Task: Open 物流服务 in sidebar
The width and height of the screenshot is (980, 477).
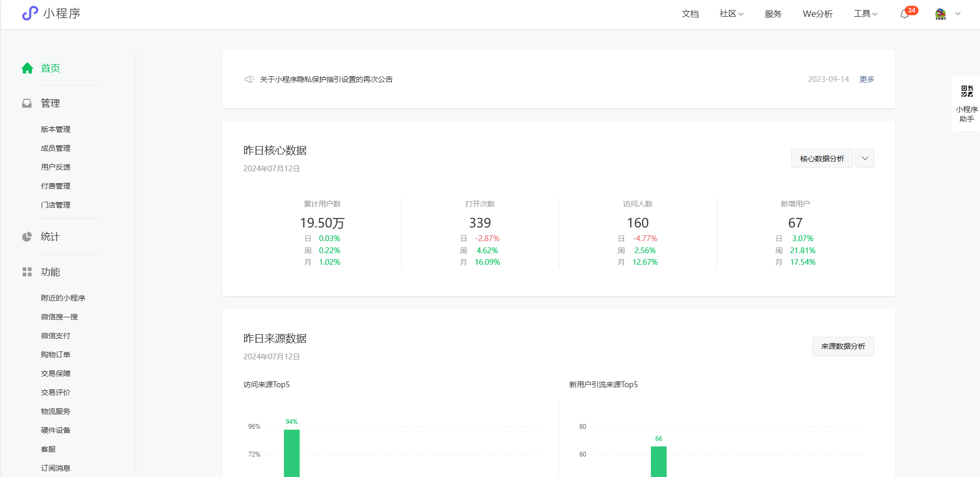Action: tap(56, 411)
